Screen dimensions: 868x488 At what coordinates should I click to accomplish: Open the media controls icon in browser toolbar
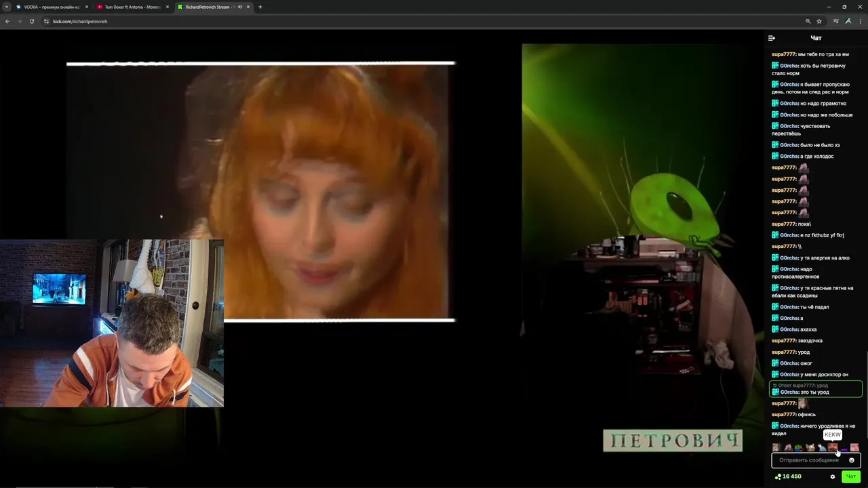pos(836,21)
